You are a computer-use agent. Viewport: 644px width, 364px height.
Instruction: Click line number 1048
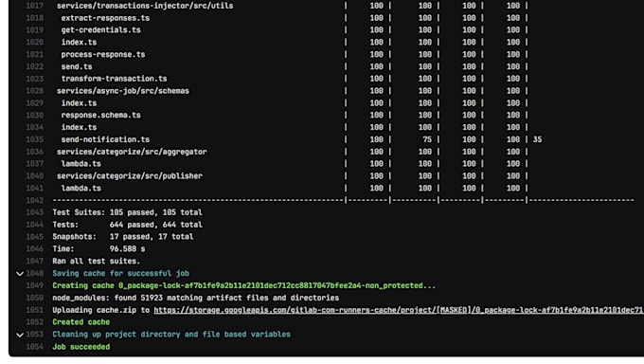[x=34, y=274]
